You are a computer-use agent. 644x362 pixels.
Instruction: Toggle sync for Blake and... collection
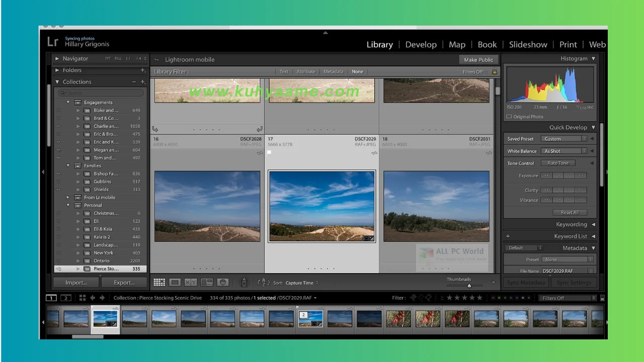coord(58,111)
